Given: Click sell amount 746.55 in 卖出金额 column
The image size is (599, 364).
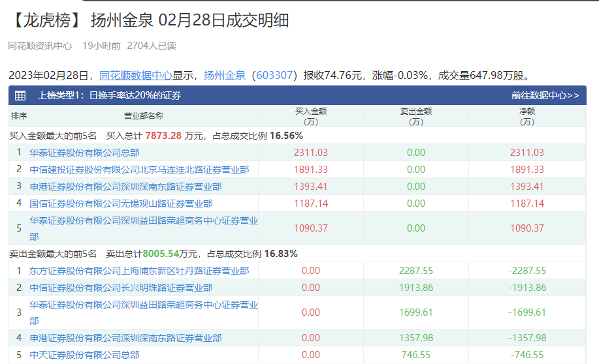Looking at the screenshot, I should [x=416, y=355].
